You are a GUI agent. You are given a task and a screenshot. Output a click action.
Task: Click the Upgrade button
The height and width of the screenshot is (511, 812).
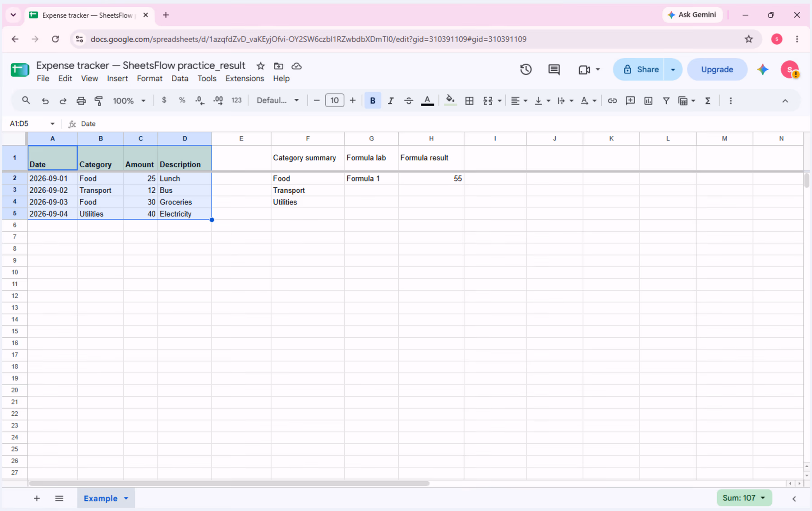[x=717, y=70]
